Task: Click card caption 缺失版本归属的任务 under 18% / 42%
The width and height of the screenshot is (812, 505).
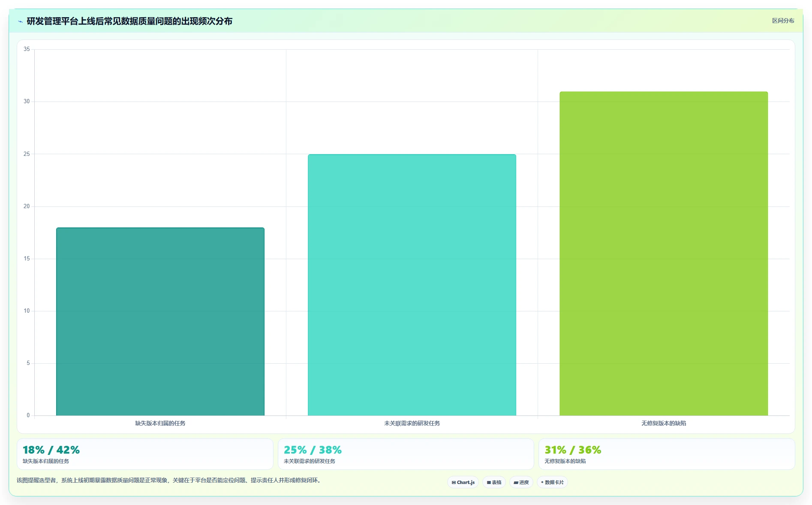Action: click(46, 461)
